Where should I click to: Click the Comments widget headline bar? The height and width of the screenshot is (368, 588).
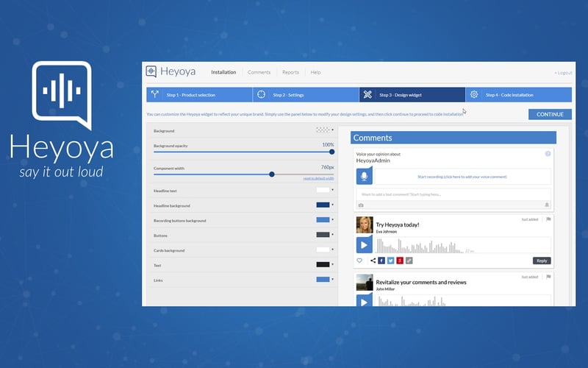point(453,138)
